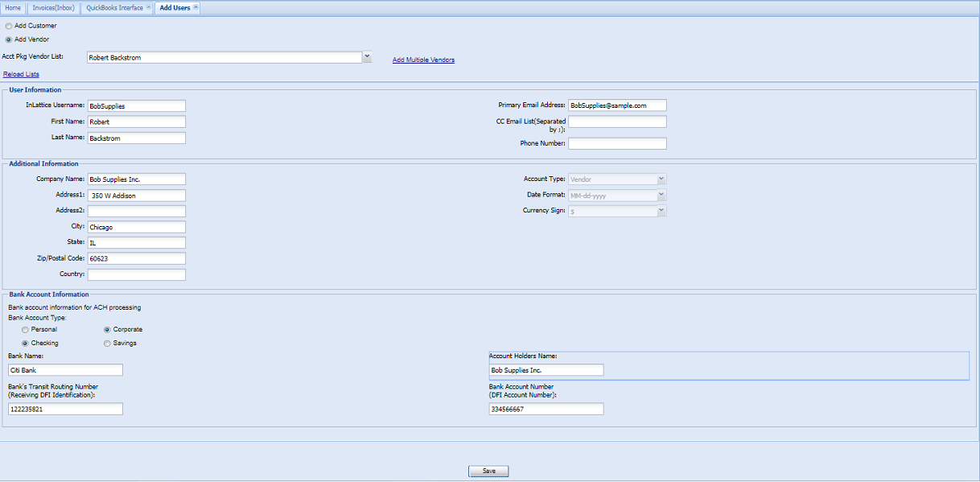Click the empty Country input field
980x482 pixels.
coord(137,275)
